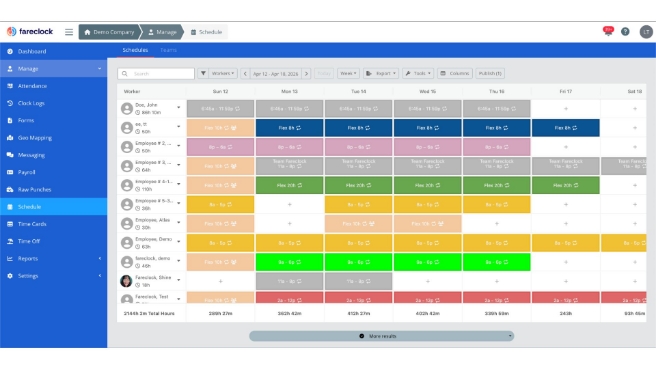Click the More results bar
Image resolution: width=656 pixels, height=369 pixels.
[x=382, y=336]
